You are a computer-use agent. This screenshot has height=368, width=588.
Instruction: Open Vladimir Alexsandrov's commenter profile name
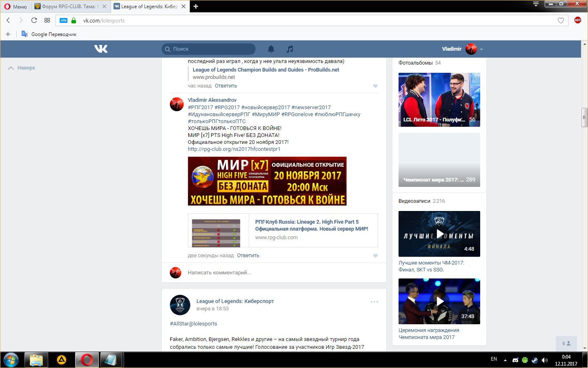[x=212, y=100]
